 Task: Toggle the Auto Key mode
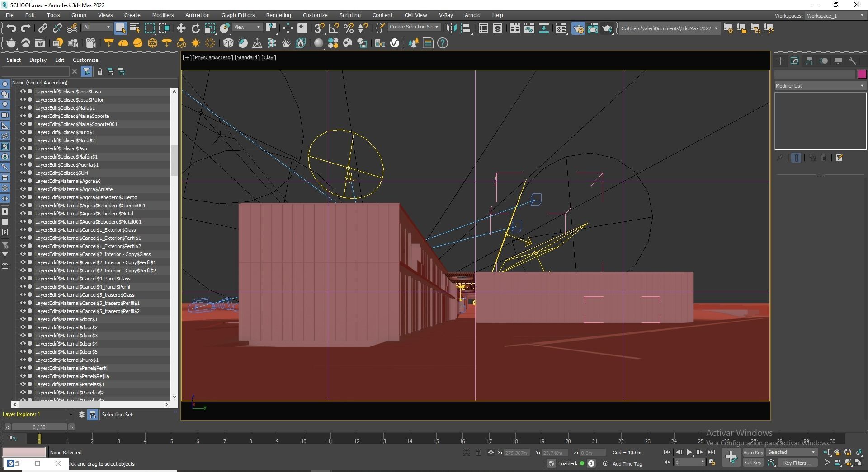point(753,452)
